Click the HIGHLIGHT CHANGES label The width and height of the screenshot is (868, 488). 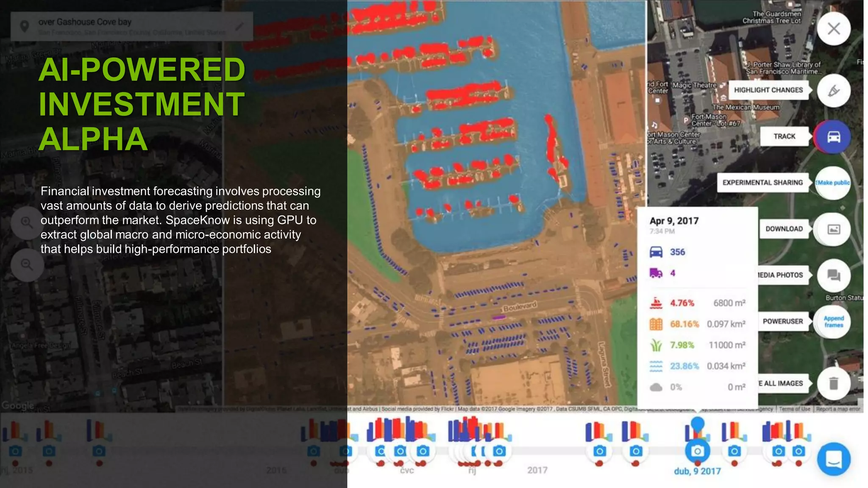click(768, 90)
